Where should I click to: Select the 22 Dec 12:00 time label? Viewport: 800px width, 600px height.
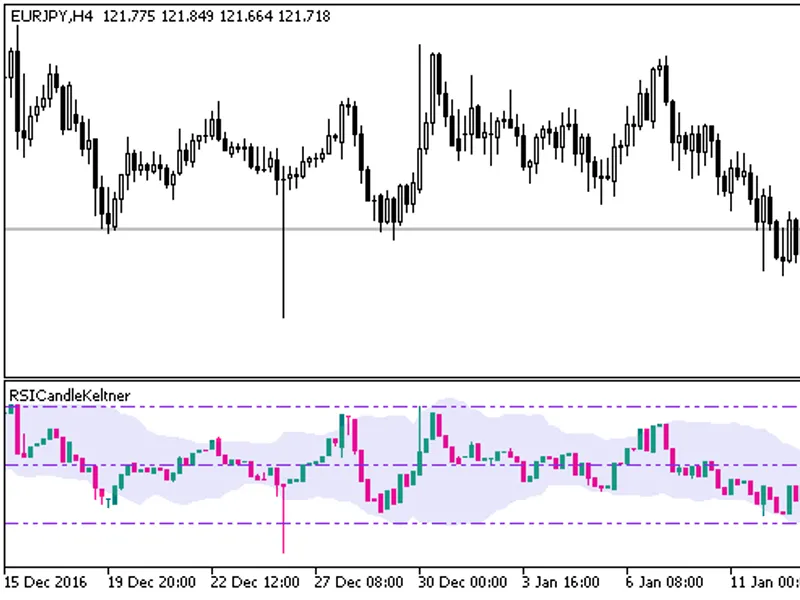[256, 582]
